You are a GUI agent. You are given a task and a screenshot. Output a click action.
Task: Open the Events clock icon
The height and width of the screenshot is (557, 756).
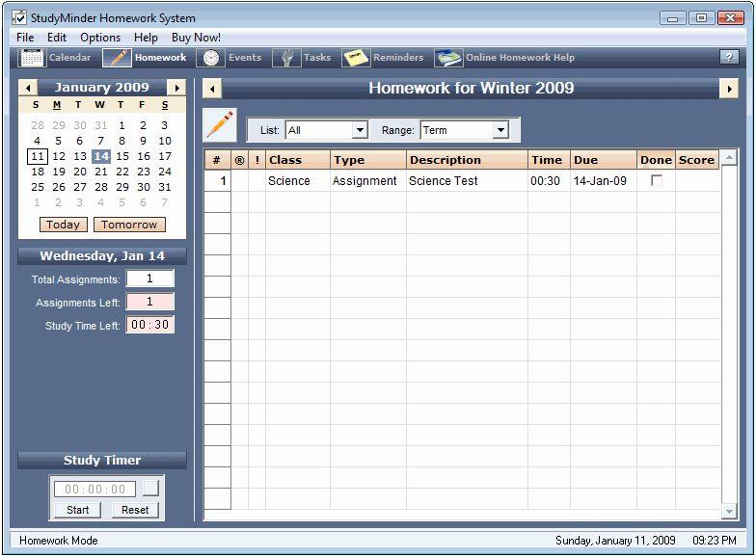(210, 58)
